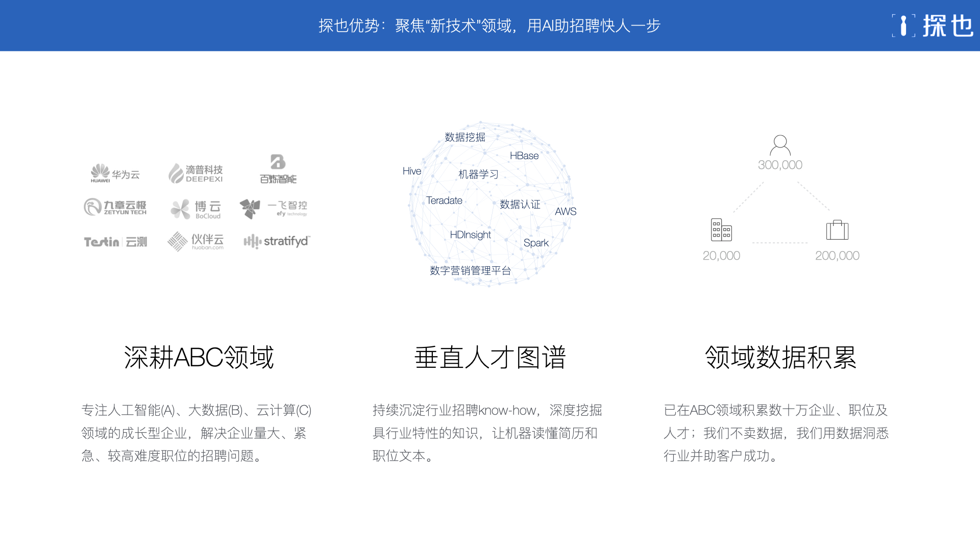Image resolution: width=980 pixels, height=551 pixels.
Task: Click the blue header title text
Action: coord(489,26)
